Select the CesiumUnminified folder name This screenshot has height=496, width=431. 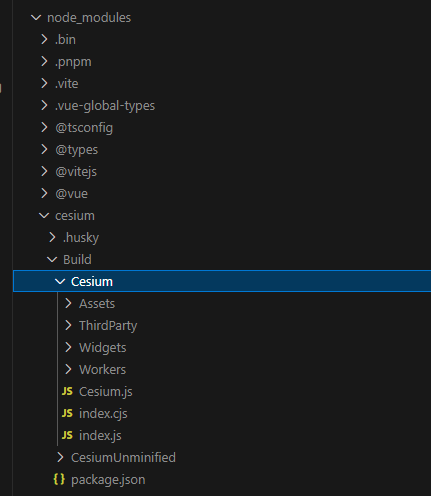tap(123, 458)
